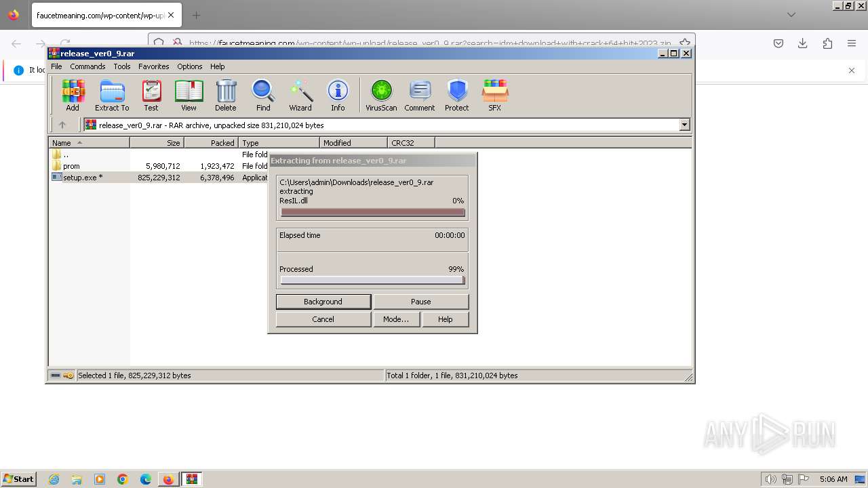Screen dimensions: 868x488
Task: Start VirusScan on the archive
Action: pos(381,95)
